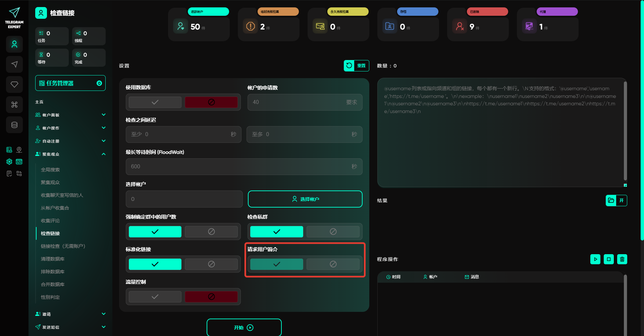
Task: Click the trash icon in 程序操作
Action: click(622, 259)
